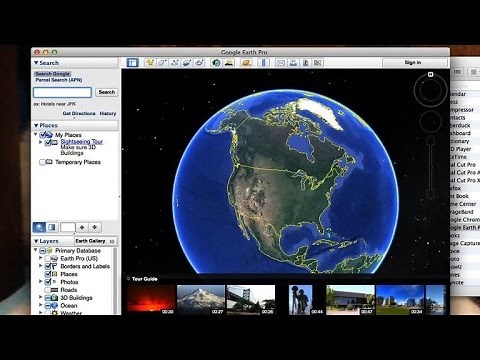Open the Ruler measuring tool
This screenshot has height=360, width=480.
pyautogui.click(x=263, y=62)
